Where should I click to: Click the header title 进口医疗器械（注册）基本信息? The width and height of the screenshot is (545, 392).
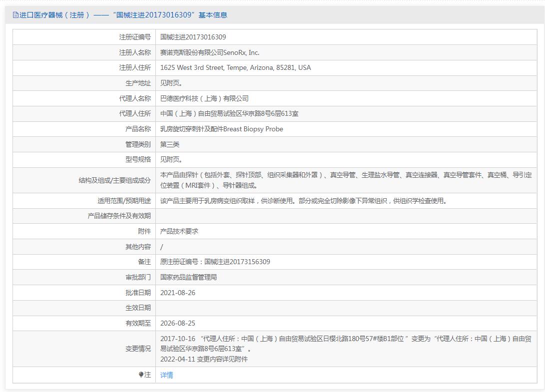pos(123,15)
